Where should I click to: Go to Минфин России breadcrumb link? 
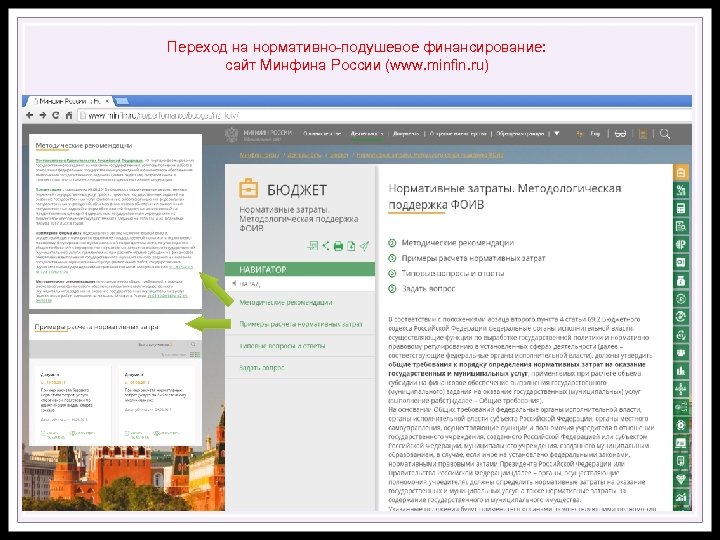tap(259, 155)
